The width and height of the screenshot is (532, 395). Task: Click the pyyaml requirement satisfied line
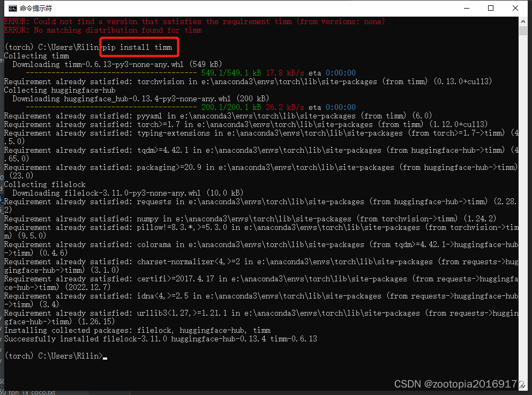218,116
